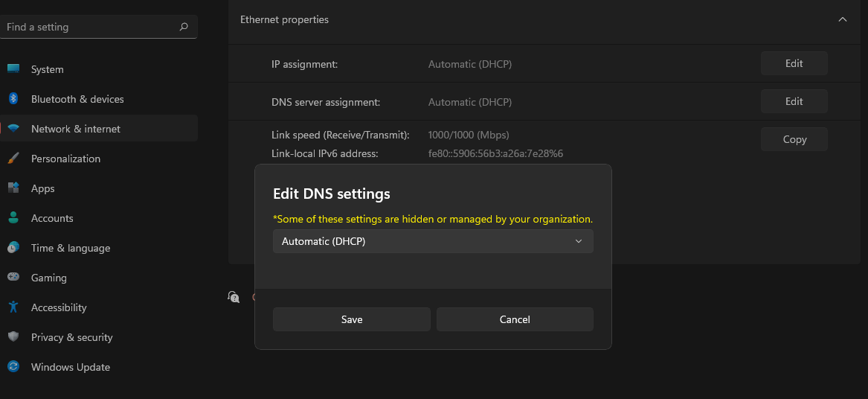Save the DNS settings
The height and width of the screenshot is (399, 868).
[352, 320]
